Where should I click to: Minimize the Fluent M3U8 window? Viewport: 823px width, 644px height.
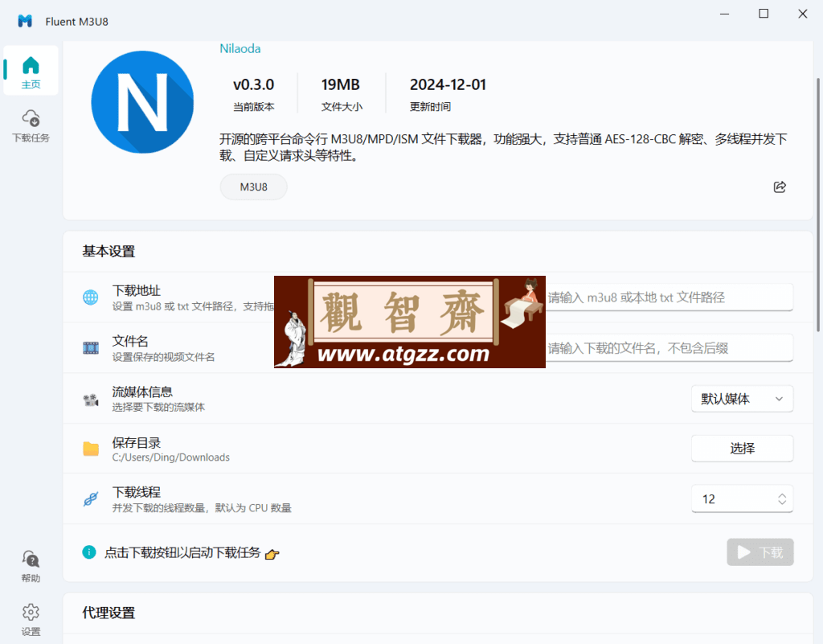coord(724,14)
